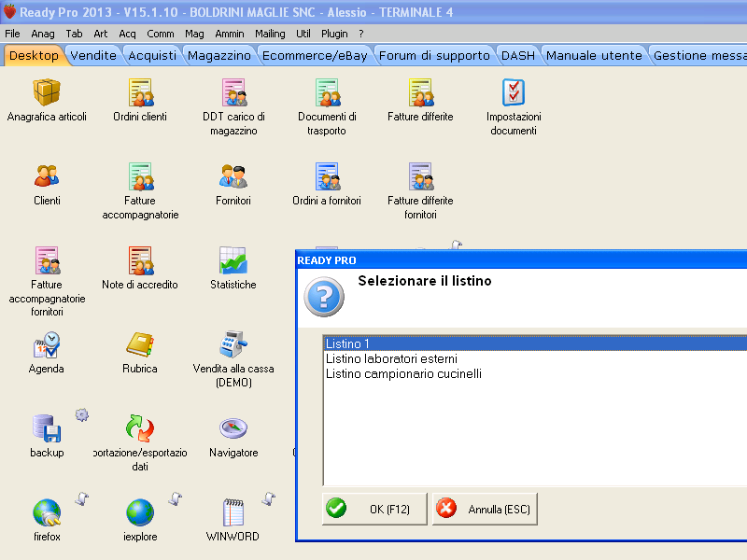This screenshot has height=560, width=747.
Task: Switch to the Vendite tab
Action: [x=93, y=55]
